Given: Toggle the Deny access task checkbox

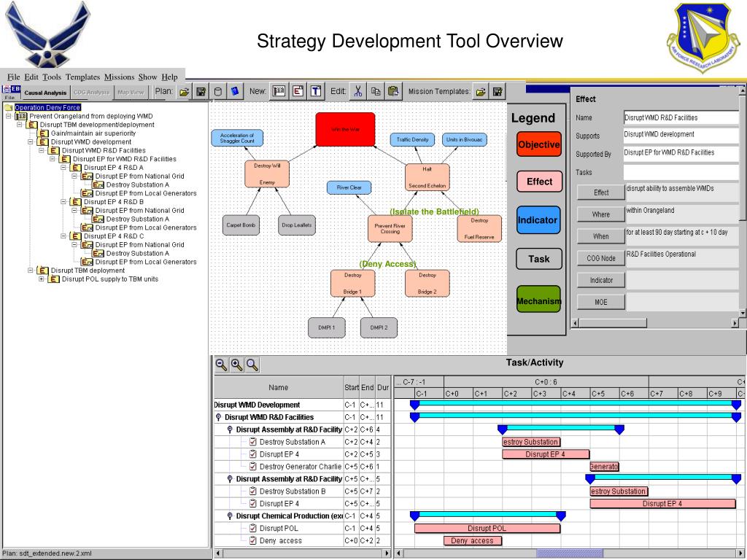Looking at the screenshot, I should point(253,540).
